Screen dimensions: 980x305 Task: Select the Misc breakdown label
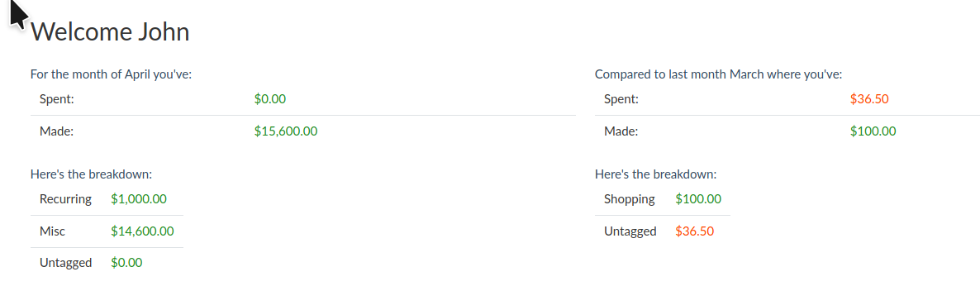pyautogui.click(x=52, y=231)
